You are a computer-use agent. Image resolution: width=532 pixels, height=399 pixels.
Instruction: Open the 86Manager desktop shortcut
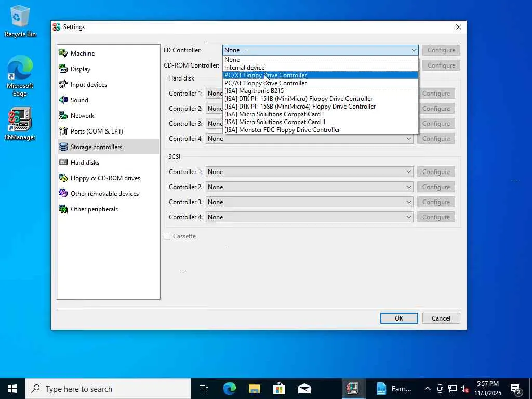pos(20,124)
